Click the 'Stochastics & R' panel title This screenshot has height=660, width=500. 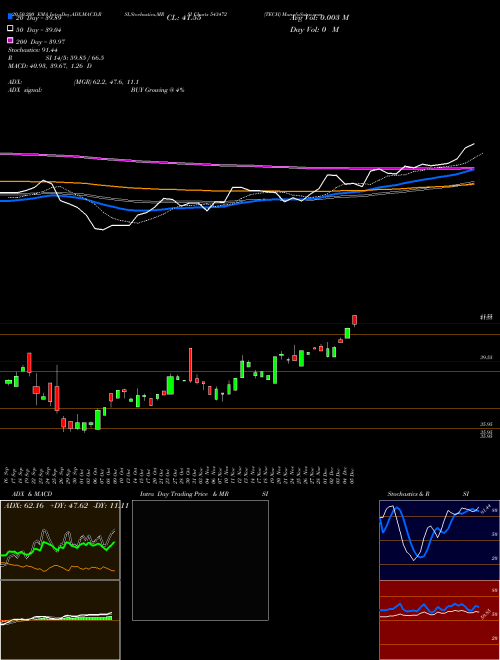tap(408, 494)
